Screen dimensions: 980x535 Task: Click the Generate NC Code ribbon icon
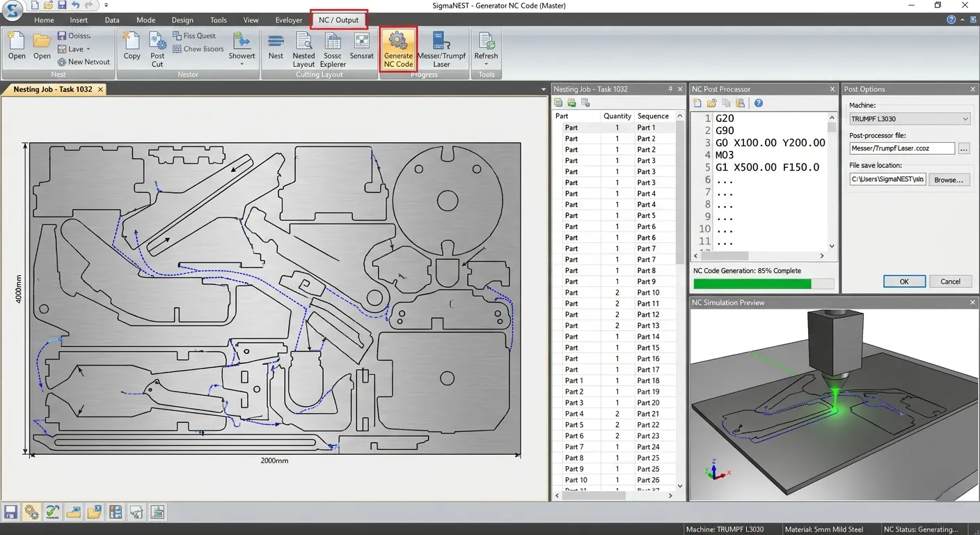tap(398, 49)
